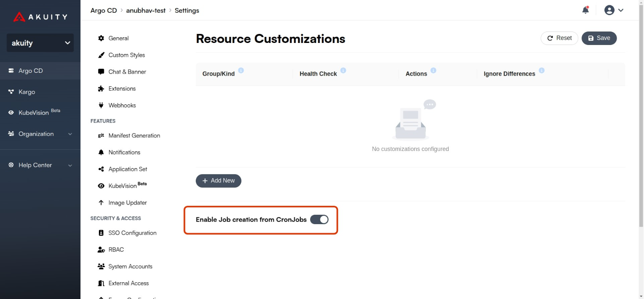Click the 'Resource Customizations' heading
This screenshot has height=299, width=644.
[271, 38]
